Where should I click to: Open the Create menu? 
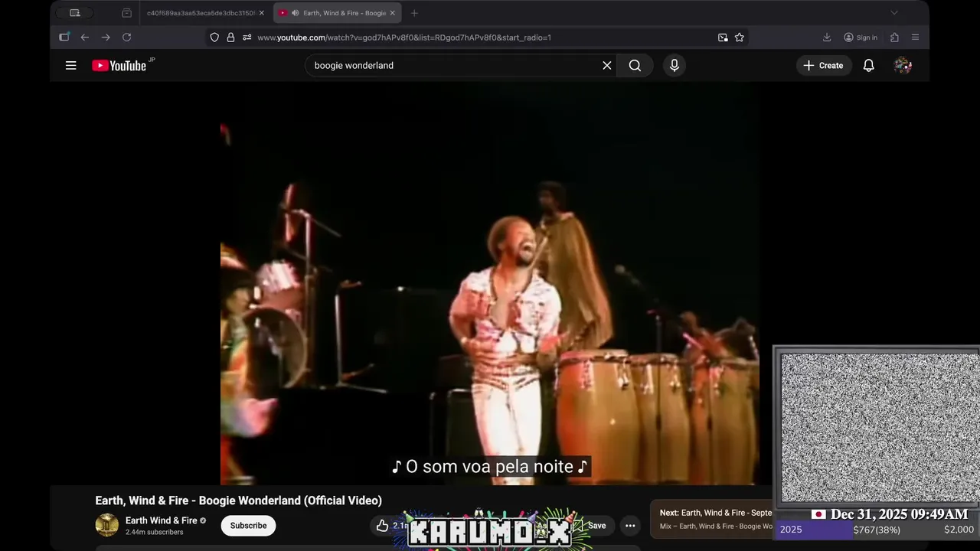tap(824, 66)
